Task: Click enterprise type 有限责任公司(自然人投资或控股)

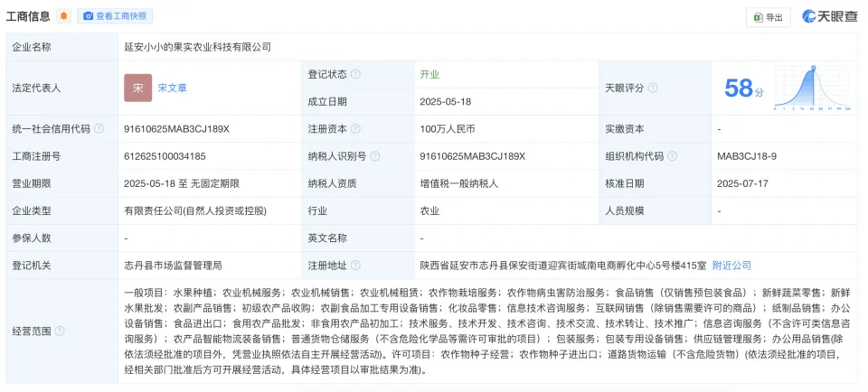Action: click(x=195, y=210)
